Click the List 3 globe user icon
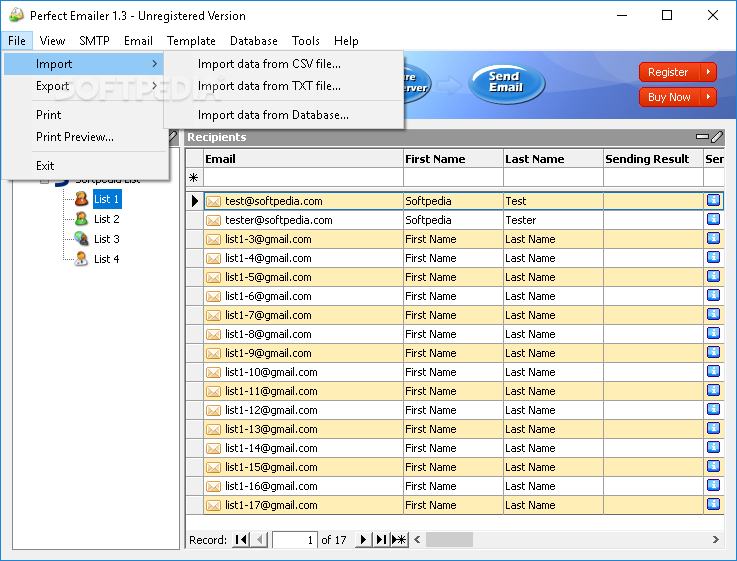The width and height of the screenshot is (737, 561). click(x=81, y=239)
